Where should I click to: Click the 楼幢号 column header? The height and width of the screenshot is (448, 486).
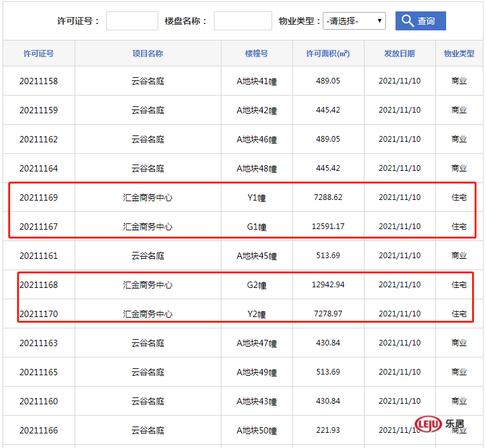tap(257, 53)
